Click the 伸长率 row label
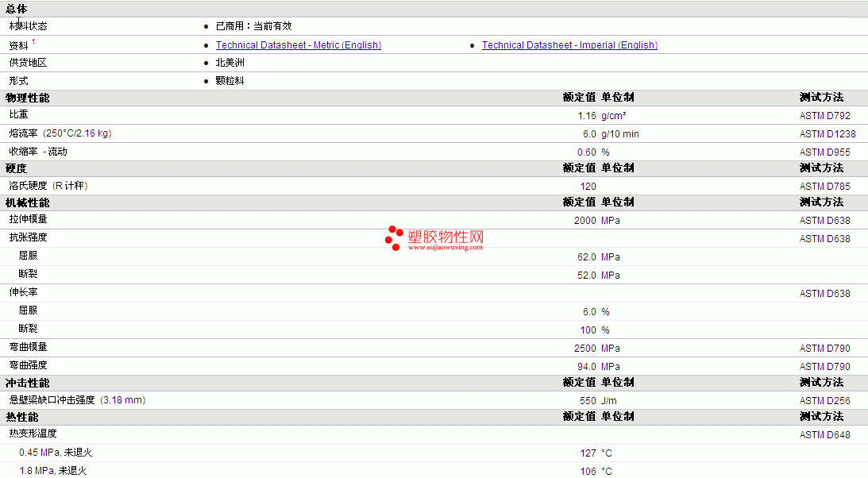The height and width of the screenshot is (478, 868). 23,292
